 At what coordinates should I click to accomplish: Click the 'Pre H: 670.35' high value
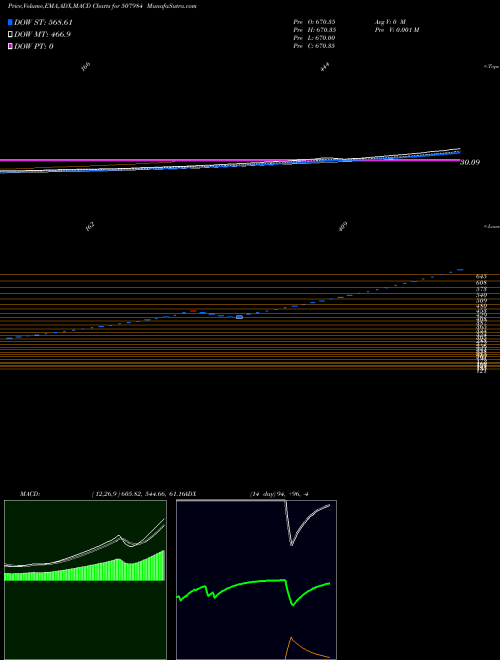tap(314, 29)
